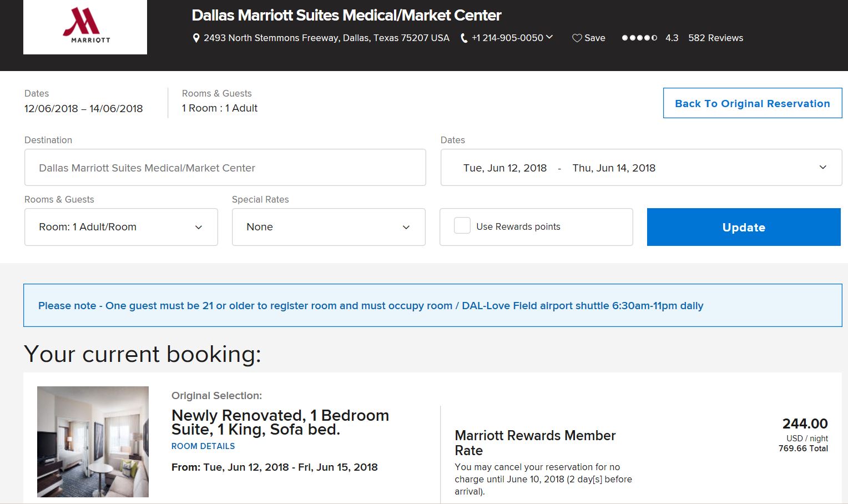Click the 244.00 nightly rate
Image resolution: width=848 pixels, height=504 pixels.
click(x=805, y=424)
